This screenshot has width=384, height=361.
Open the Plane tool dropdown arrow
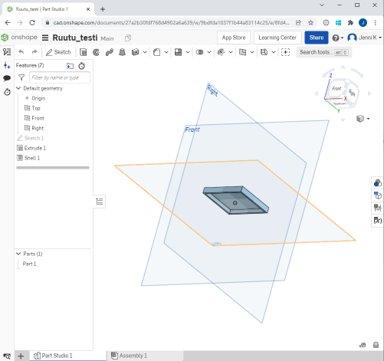[x=252, y=52]
